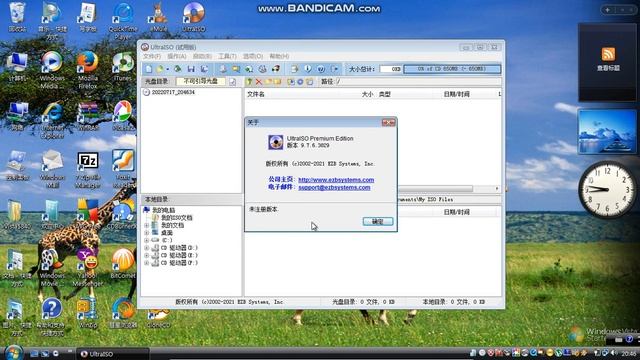640x360 pixels.
Task: Click the 路径 path field
Action: [x=418, y=82]
